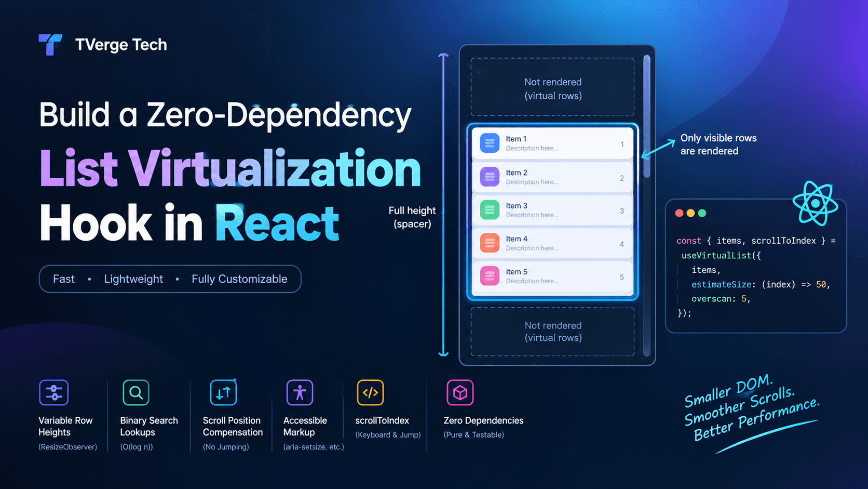This screenshot has width=868, height=489.
Task: Click 'useVirtualList({' in the code snippet
Action: tap(721, 256)
